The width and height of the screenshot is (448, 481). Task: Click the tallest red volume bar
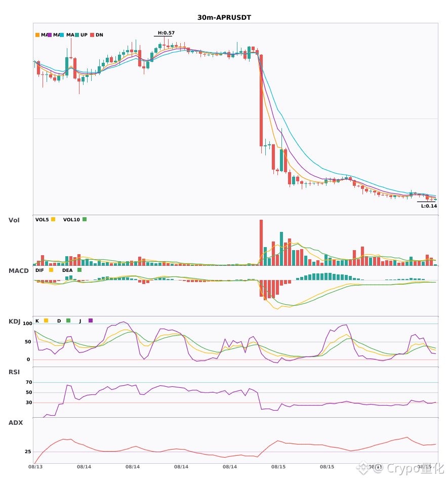(261, 243)
